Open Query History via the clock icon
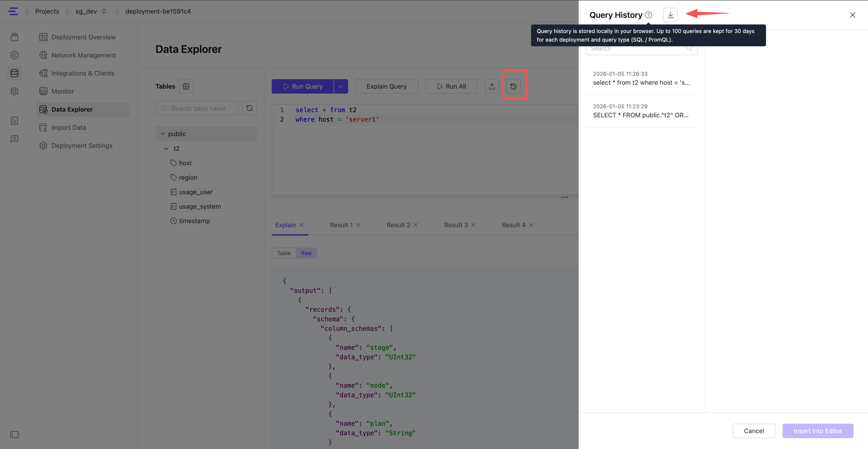The width and height of the screenshot is (868, 449). (514, 86)
